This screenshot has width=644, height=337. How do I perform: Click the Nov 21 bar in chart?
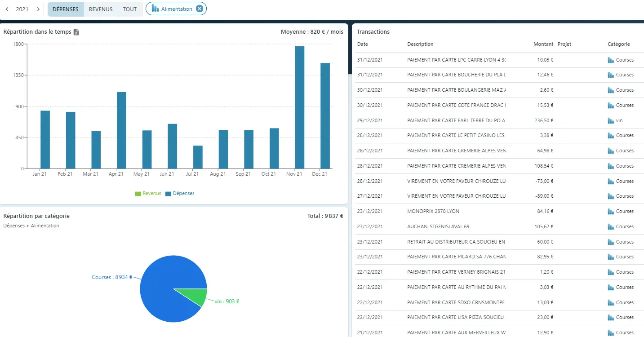coord(300,107)
